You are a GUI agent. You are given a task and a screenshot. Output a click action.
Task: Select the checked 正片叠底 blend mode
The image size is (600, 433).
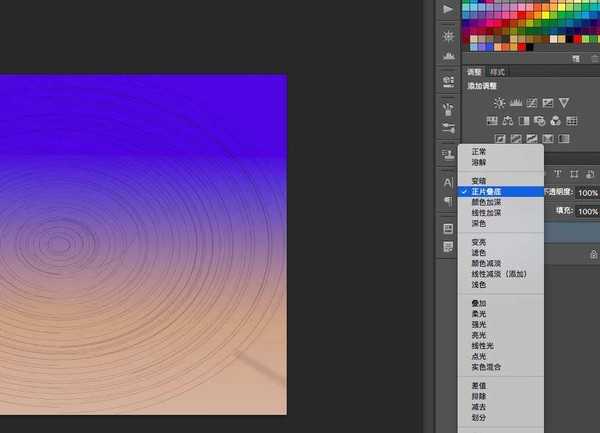[501, 192]
